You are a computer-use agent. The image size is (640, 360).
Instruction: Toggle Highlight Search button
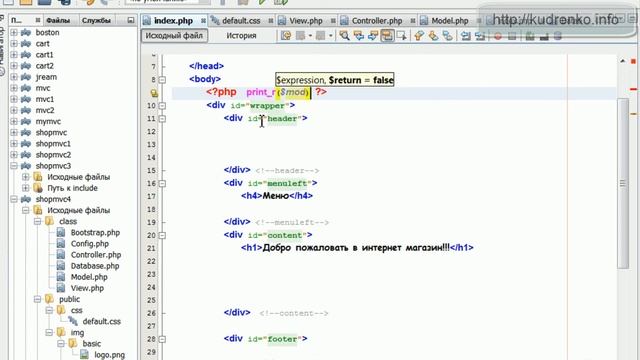click(387, 36)
